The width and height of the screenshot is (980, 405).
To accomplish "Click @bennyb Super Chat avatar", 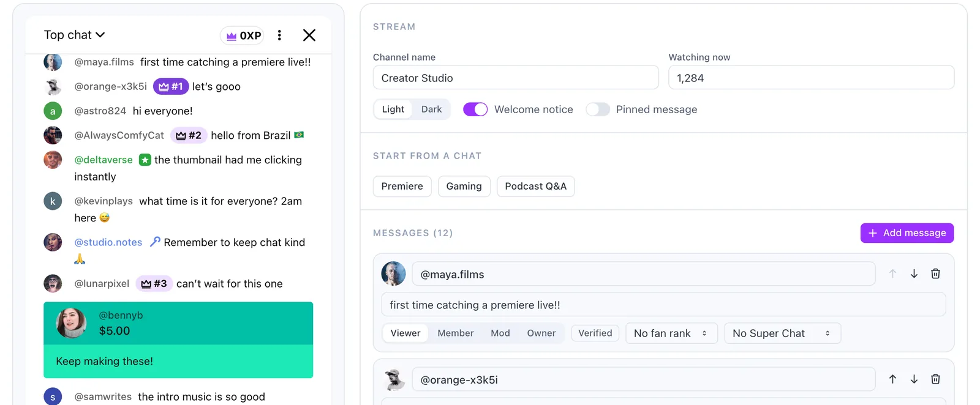I will coord(72,323).
